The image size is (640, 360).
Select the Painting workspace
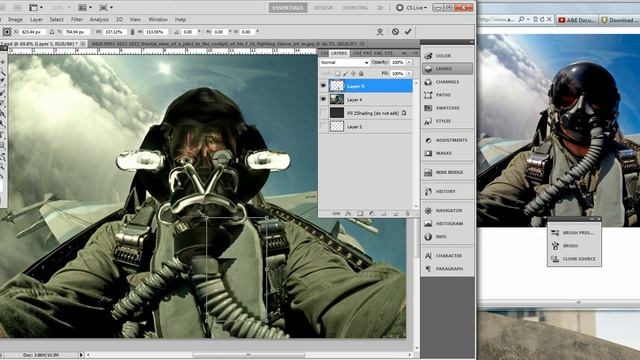click(355, 7)
